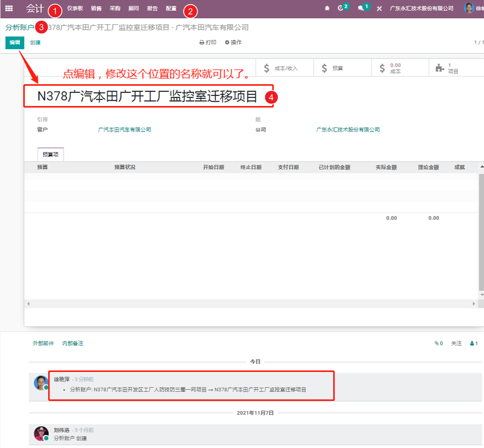
Task: Show followers list person icon
Action: pos(474,344)
